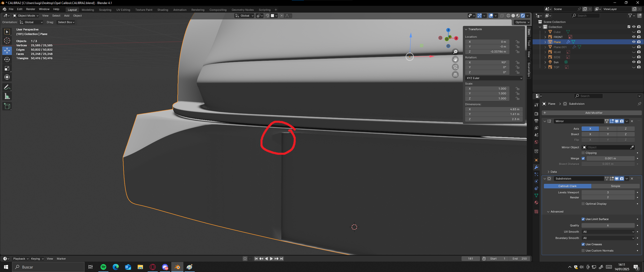The width and height of the screenshot is (644, 272).
Task: Switch to the Shading workspace tab
Action: 163,10
